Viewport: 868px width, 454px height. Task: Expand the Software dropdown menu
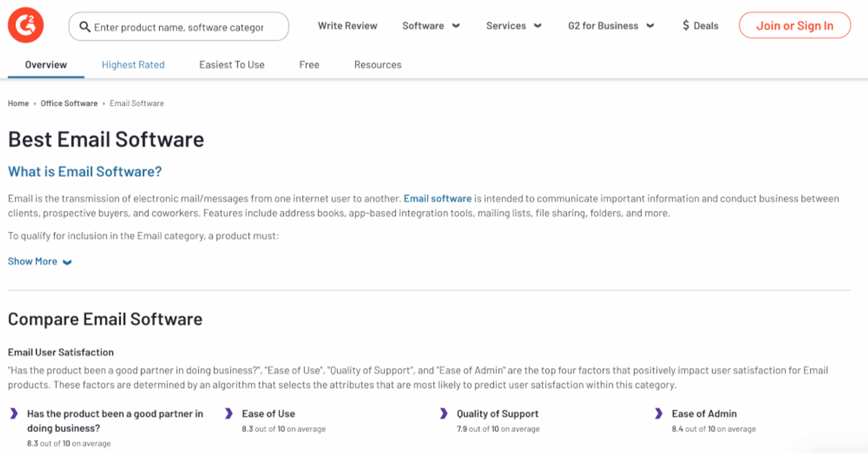[430, 26]
